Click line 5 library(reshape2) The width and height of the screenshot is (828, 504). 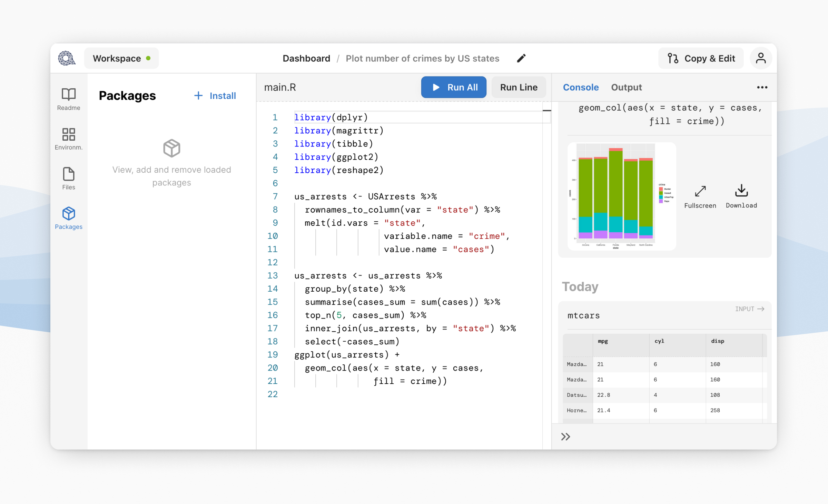(x=338, y=170)
